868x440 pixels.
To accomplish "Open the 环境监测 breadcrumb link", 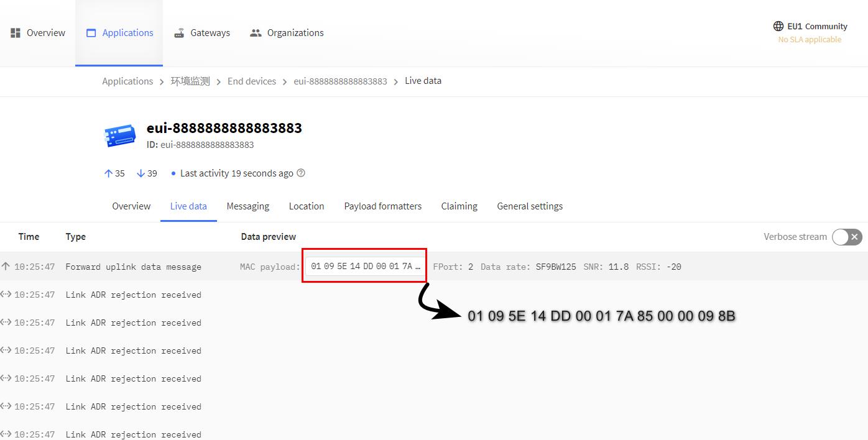I will [190, 81].
